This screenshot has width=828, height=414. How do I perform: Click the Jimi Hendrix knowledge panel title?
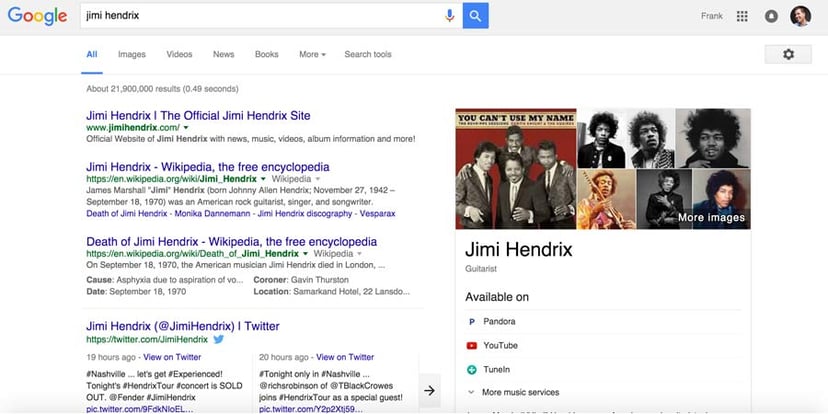tap(519, 249)
